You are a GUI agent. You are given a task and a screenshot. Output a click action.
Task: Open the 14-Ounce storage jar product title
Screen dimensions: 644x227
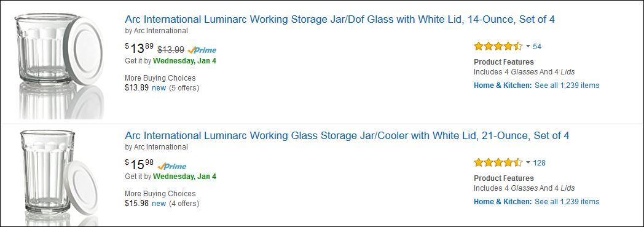[x=340, y=19]
